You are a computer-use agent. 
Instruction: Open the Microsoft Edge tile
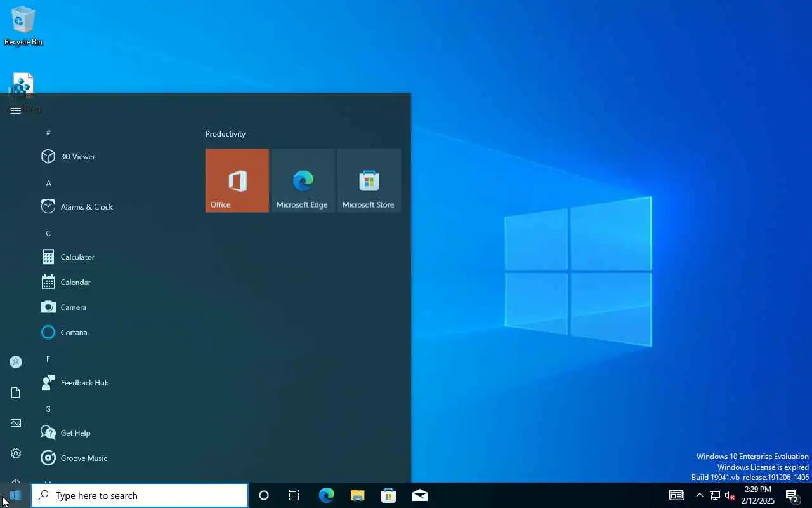(303, 180)
